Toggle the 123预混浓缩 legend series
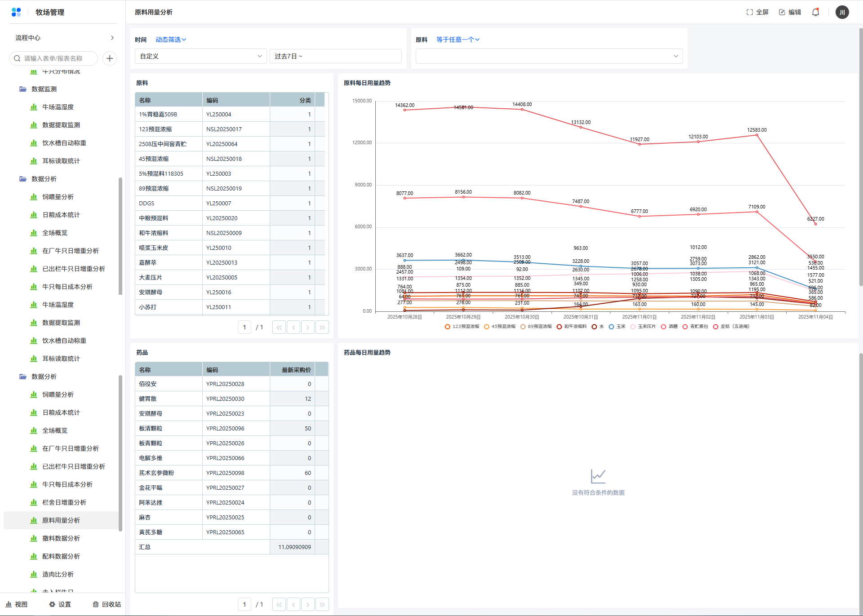The height and width of the screenshot is (616, 863). [462, 327]
